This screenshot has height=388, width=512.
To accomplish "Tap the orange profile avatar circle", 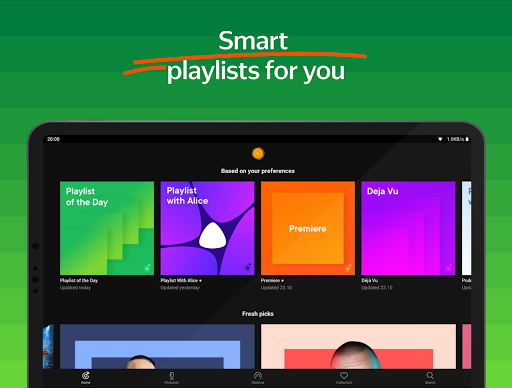I will [258, 154].
